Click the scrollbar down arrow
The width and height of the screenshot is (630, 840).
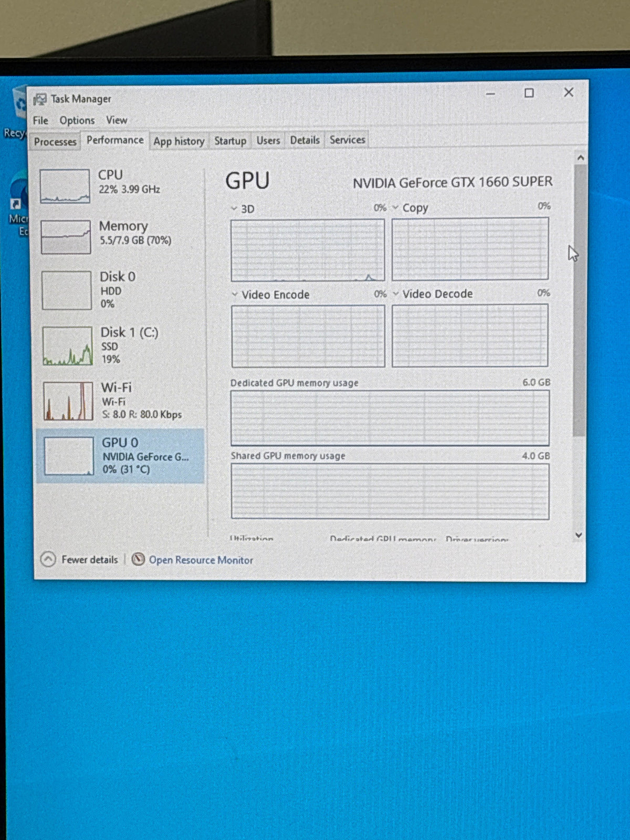pyautogui.click(x=579, y=535)
